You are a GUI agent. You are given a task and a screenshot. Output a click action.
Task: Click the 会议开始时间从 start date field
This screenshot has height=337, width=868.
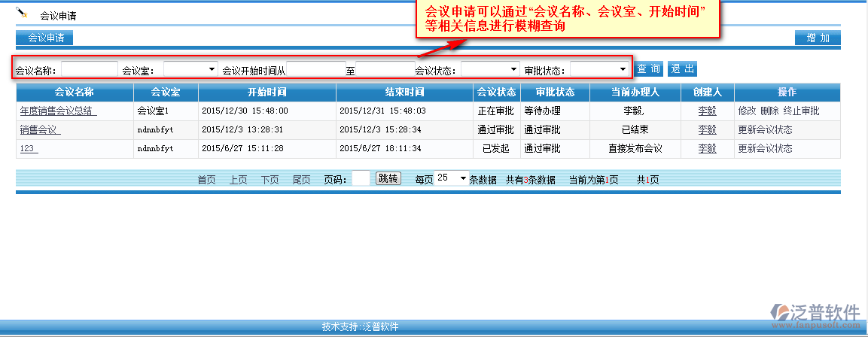[315, 69]
